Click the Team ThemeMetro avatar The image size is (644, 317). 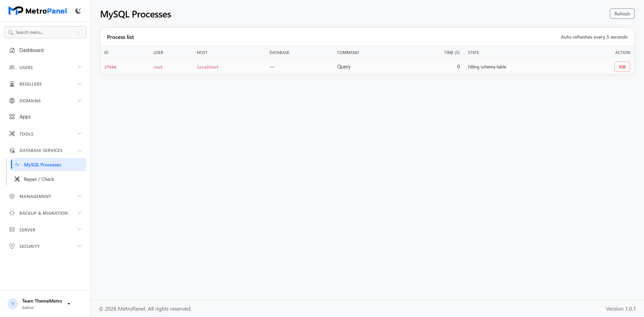pos(13,304)
